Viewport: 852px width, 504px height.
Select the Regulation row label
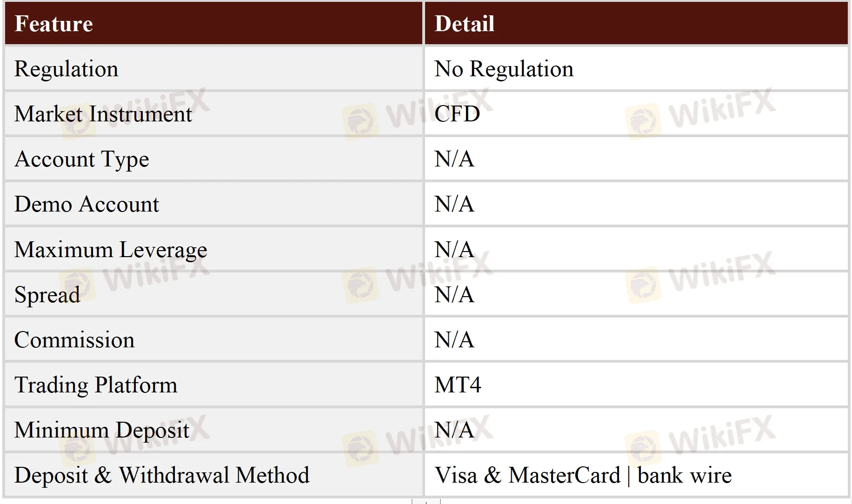[67, 69]
